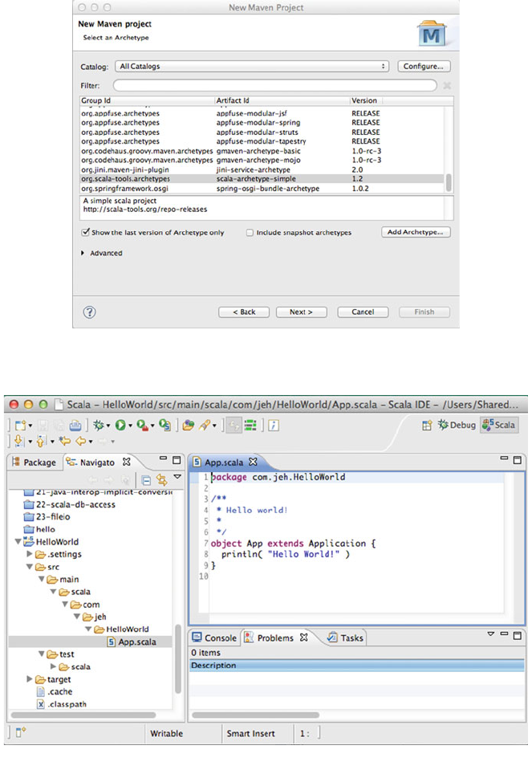
Task: Click the status bar fast view icon
Action: pos(20,732)
